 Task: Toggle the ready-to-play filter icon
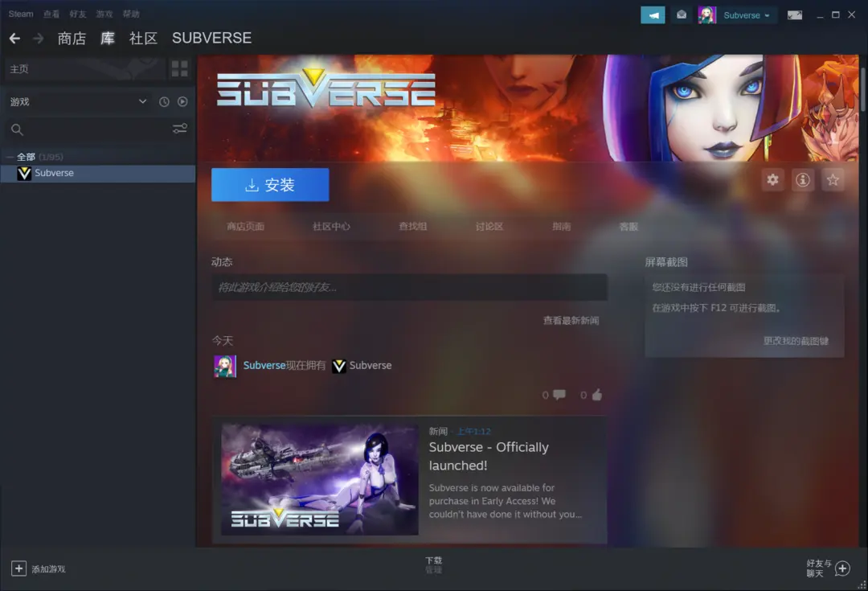point(182,101)
